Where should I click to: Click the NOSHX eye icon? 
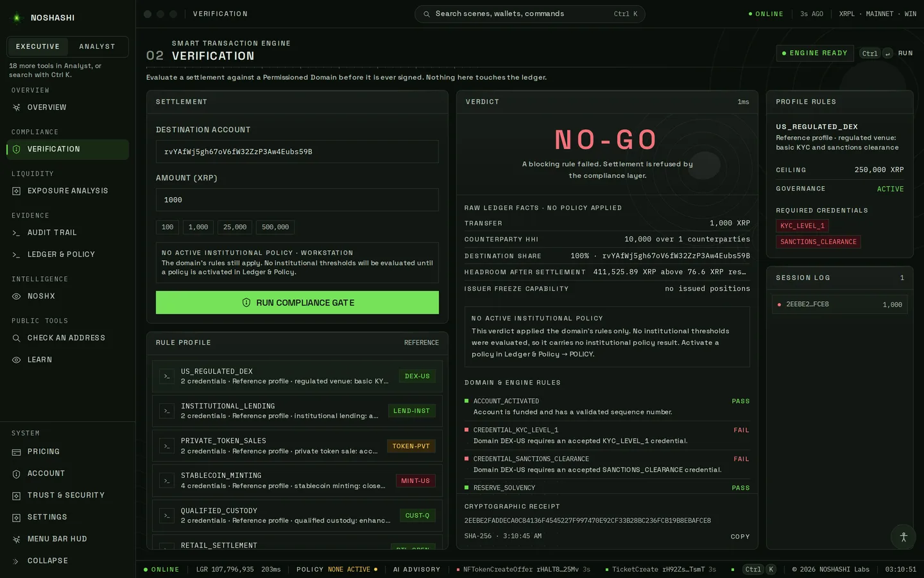[17, 296]
